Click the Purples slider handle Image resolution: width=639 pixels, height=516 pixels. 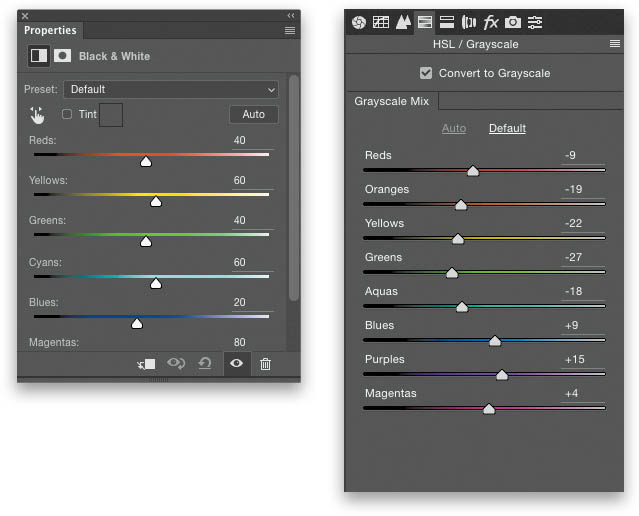[x=502, y=375]
